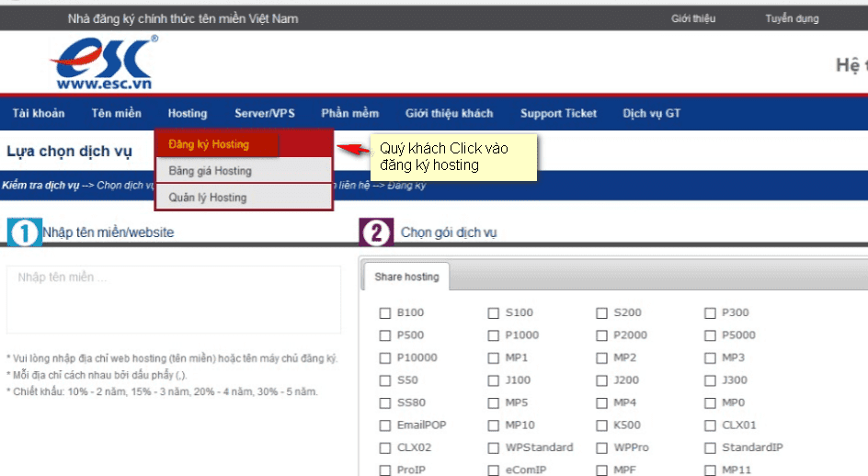This screenshot has width=868, height=476.
Task: Follow the Tuyển dụng link
Action: pyautogui.click(x=792, y=18)
